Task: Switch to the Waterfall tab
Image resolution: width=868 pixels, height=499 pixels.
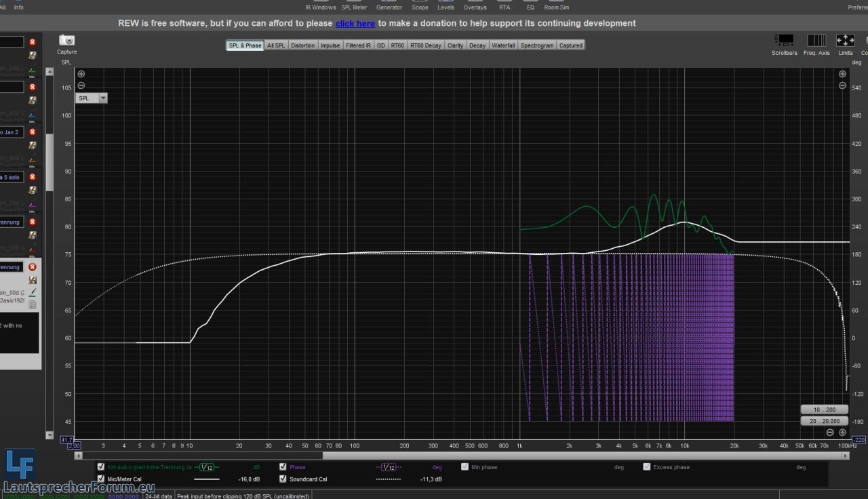Action: coord(503,45)
